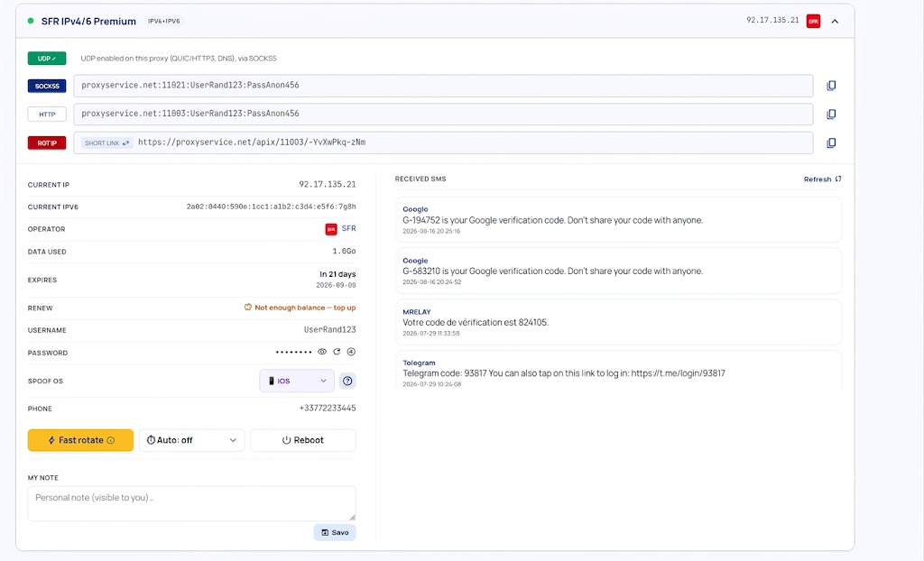This screenshot has height=561, width=924.
Task: Click the red SFR logo in header
Action: (813, 22)
